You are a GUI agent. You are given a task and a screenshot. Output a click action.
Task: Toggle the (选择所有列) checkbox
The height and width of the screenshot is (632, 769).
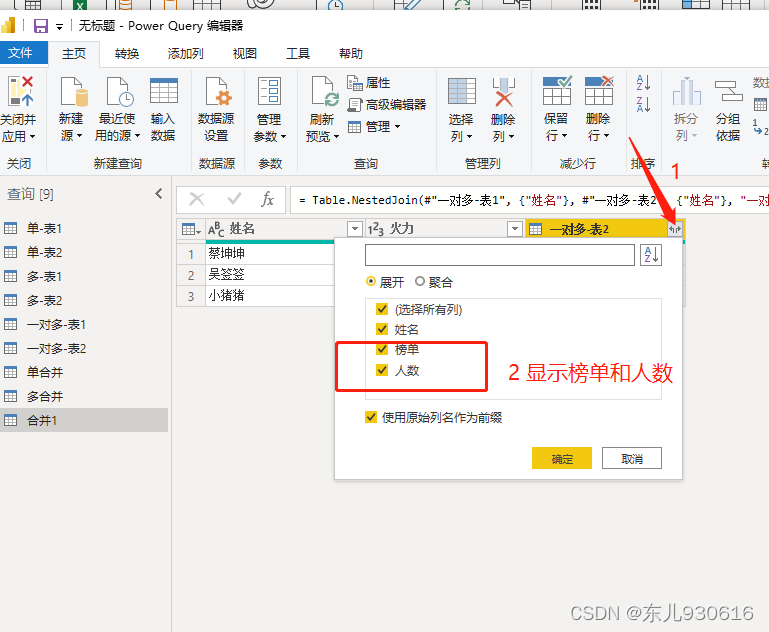pyautogui.click(x=382, y=309)
